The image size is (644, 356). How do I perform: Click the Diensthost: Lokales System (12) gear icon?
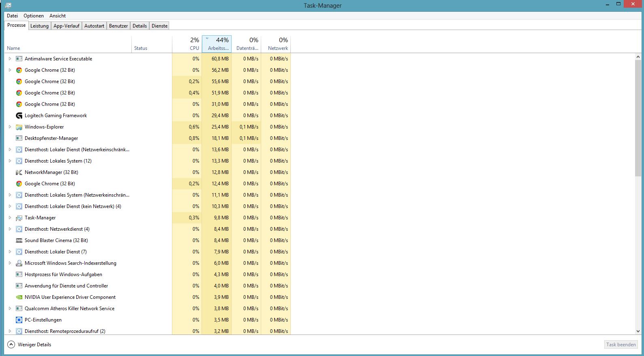[19, 161]
